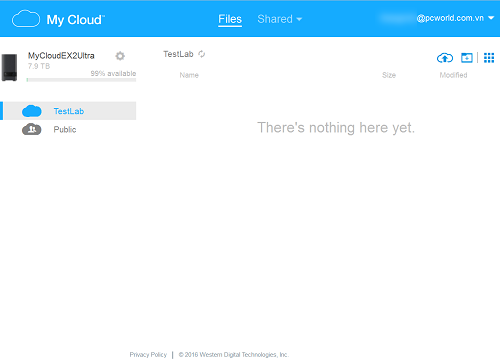Sort by Modified column header
The image size is (500, 360).
453,75
